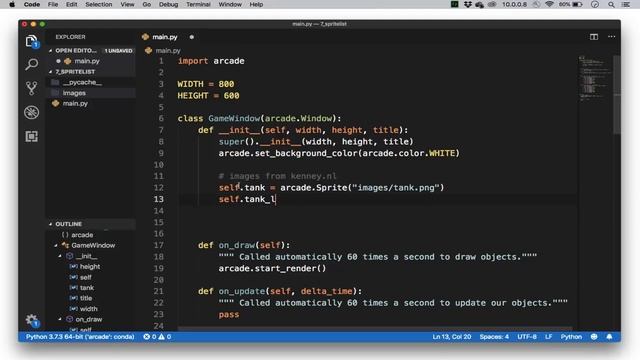
Task: Open the notifications bell
Action: coord(609,337)
